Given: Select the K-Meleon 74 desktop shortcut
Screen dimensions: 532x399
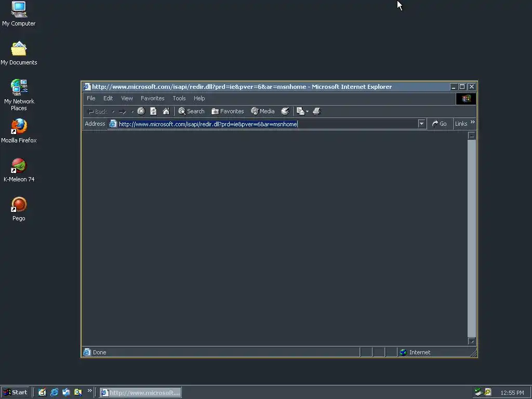Looking at the screenshot, I should [x=19, y=170].
